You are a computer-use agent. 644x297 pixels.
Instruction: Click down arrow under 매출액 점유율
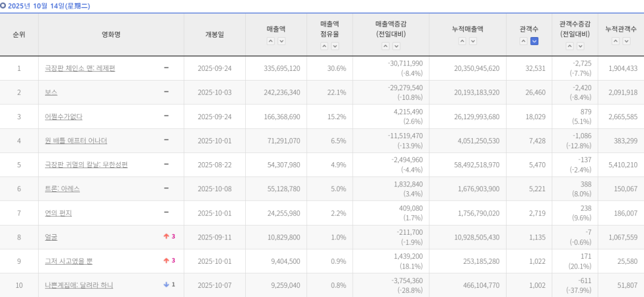[x=335, y=46]
